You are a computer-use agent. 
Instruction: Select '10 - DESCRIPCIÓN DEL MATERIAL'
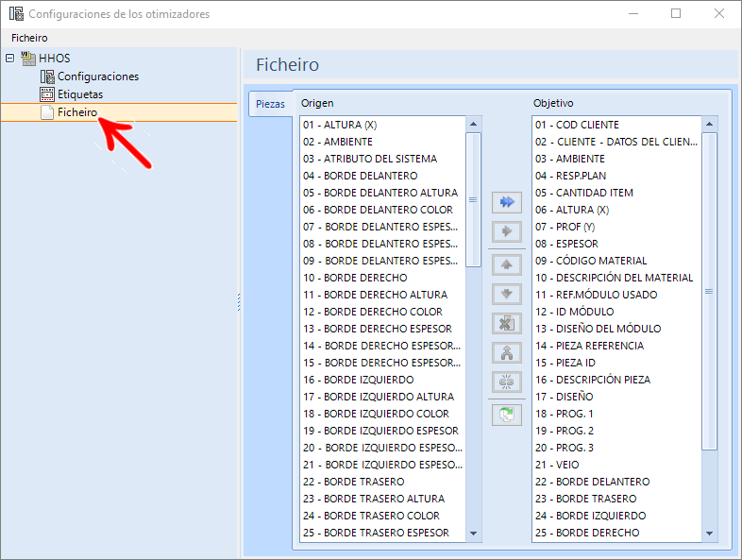[616, 278]
